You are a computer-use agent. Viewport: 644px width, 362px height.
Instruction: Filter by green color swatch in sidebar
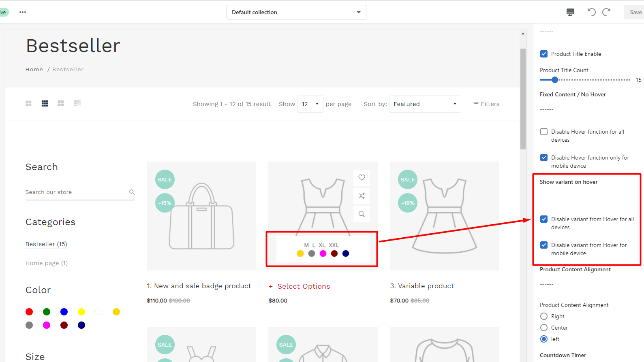pyautogui.click(x=47, y=312)
